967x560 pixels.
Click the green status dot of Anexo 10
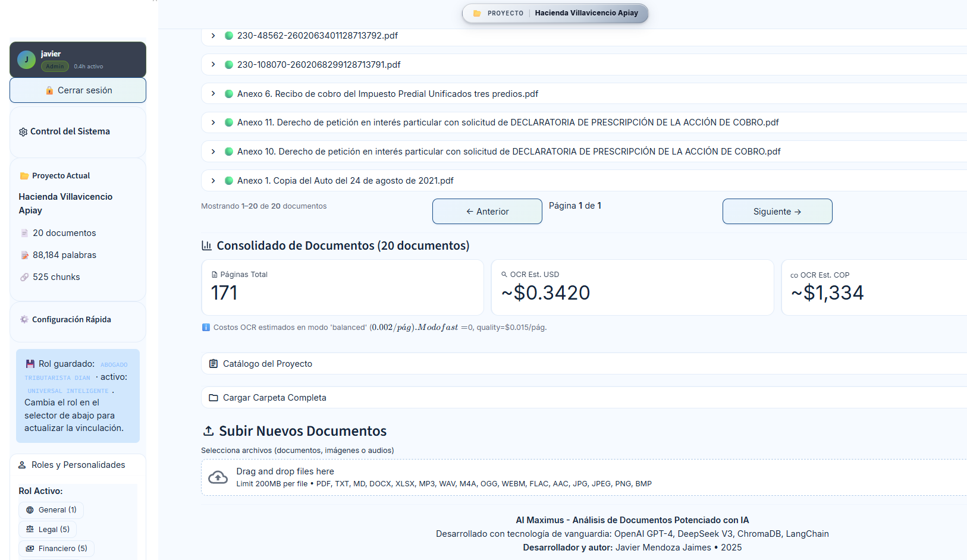tap(228, 152)
